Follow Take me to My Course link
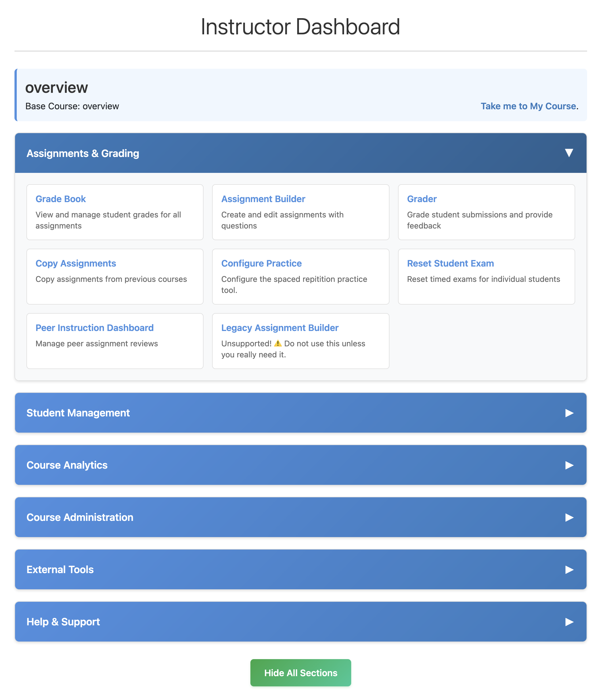Image resolution: width=603 pixels, height=700 pixels. [x=528, y=106]
